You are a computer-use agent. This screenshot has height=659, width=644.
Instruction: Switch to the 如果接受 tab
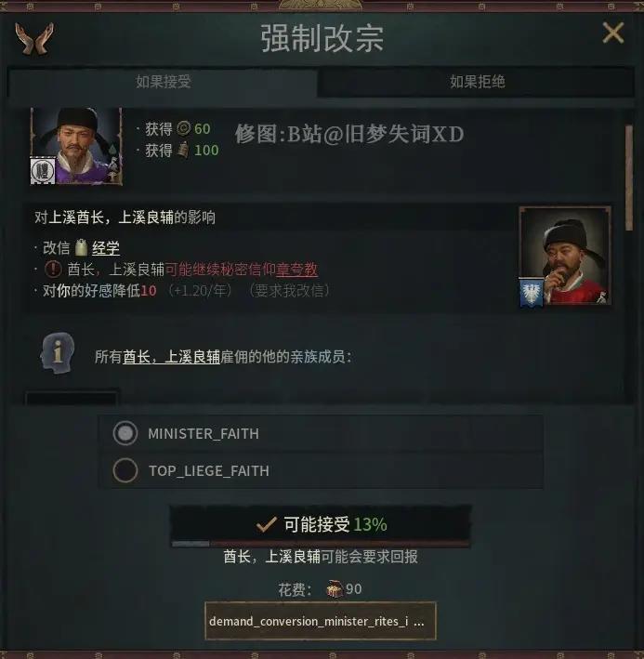163,82
